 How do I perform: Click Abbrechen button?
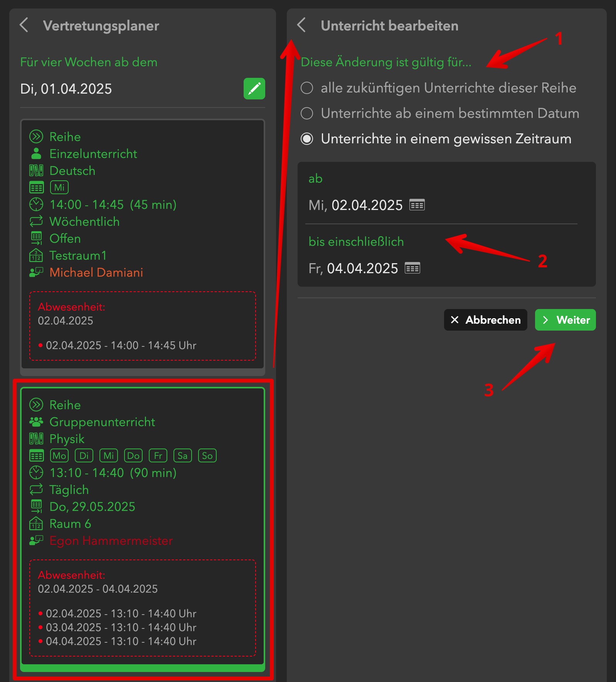click(x=485, y=320)
